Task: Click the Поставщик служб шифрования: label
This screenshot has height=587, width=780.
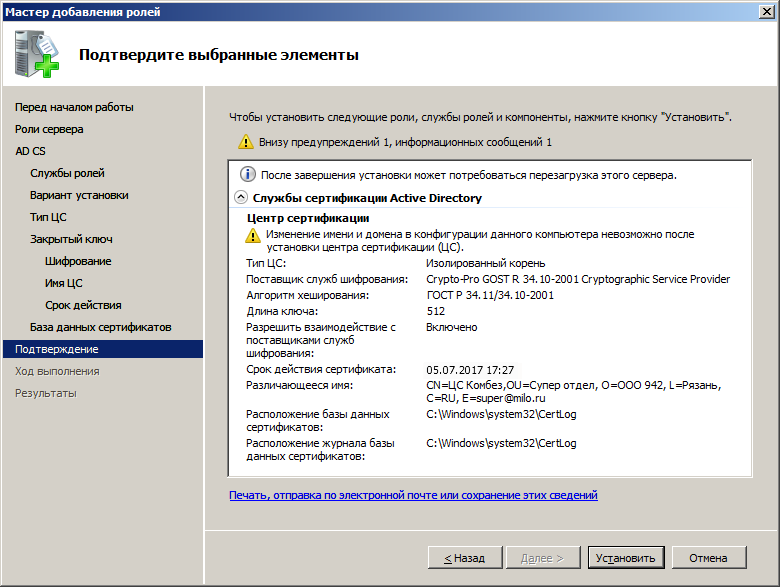Action: click(x=327, y=279)
